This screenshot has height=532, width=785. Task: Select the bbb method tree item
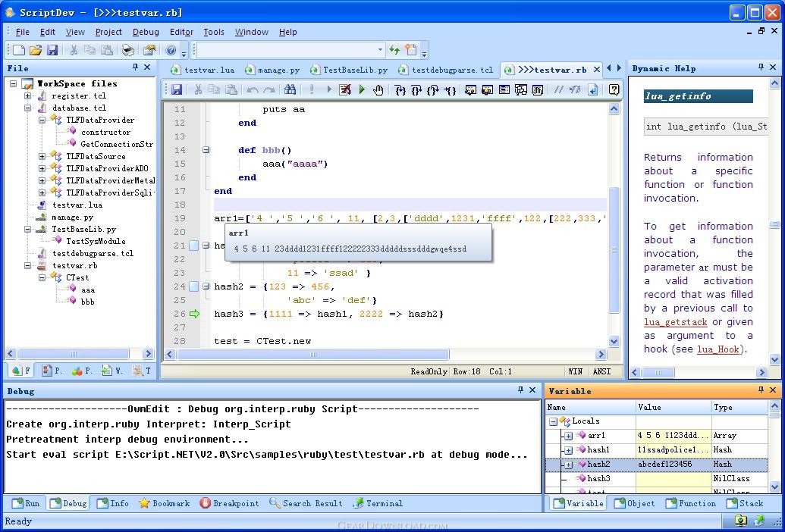pyautogui.click(x=88, y=302)
